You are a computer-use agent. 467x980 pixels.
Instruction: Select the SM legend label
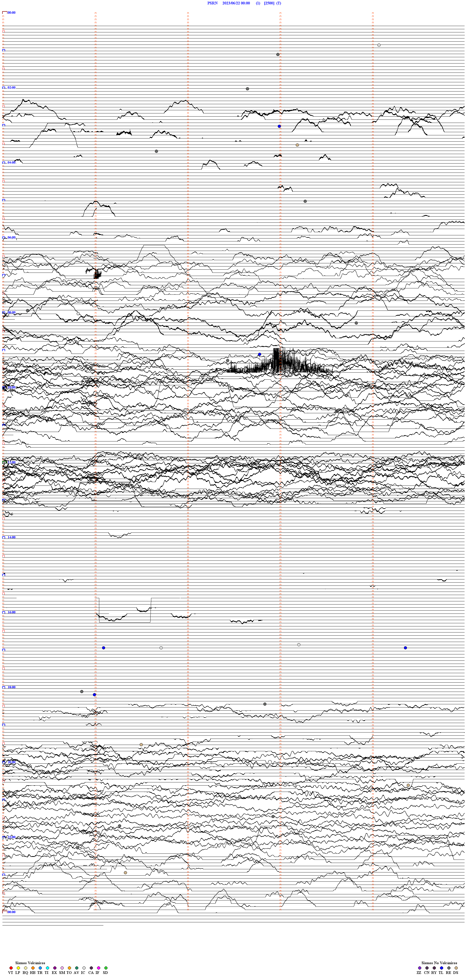pyautogui.click(x=62, y=973)
